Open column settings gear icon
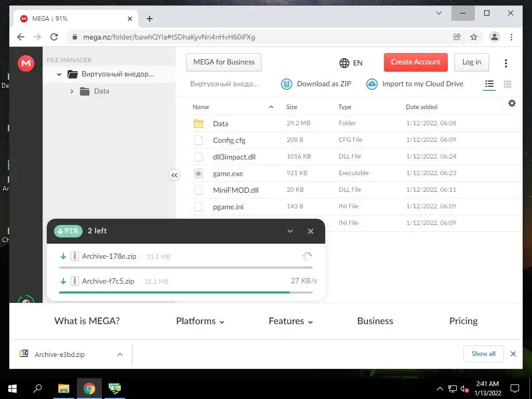This screenshot has height=399, width=532. tap(512, 103)
